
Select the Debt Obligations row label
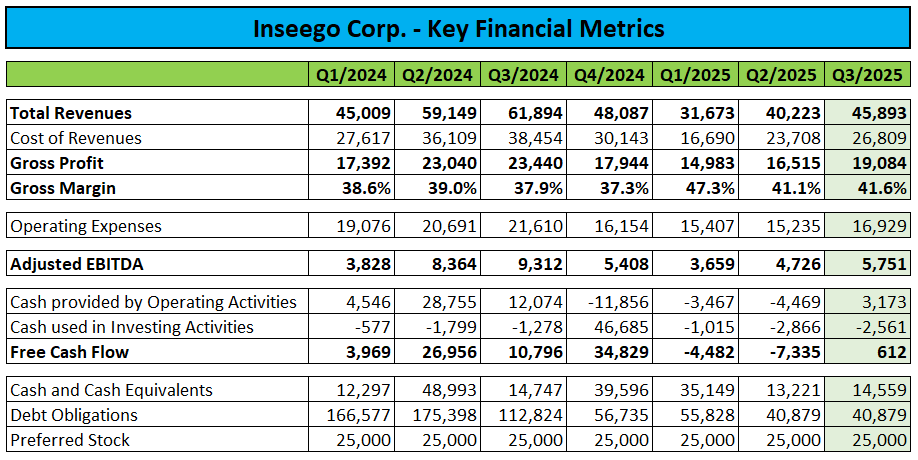(x=74, y=415)
